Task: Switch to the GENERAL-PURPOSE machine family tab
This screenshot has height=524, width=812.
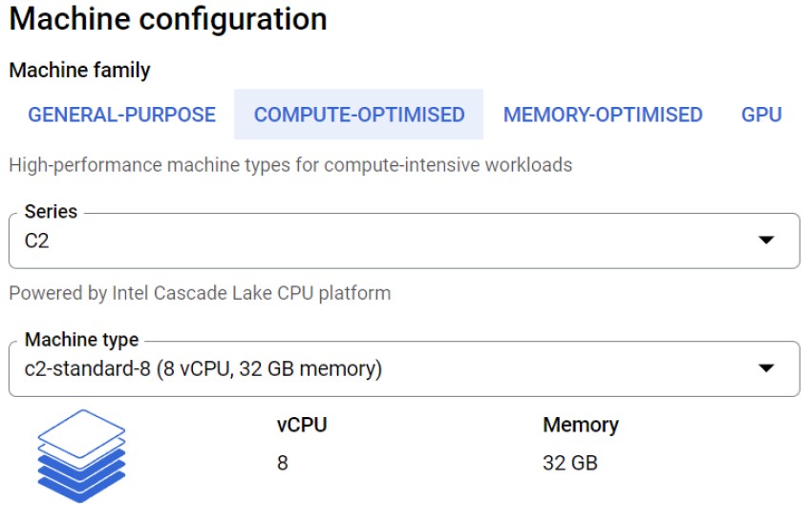Action: 121,115
